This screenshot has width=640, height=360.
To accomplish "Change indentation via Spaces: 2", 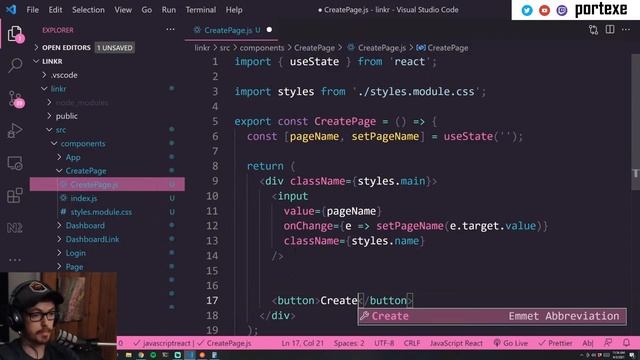I will coord(349,343).
